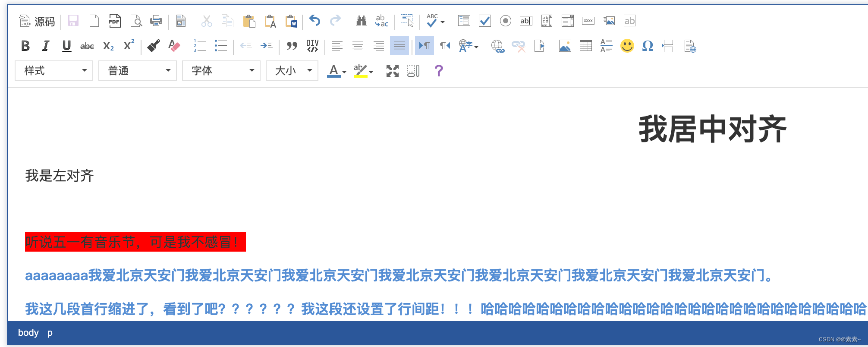Screen dimensions: 868x347
Task: Open the Replace tool
Action: 382,21
